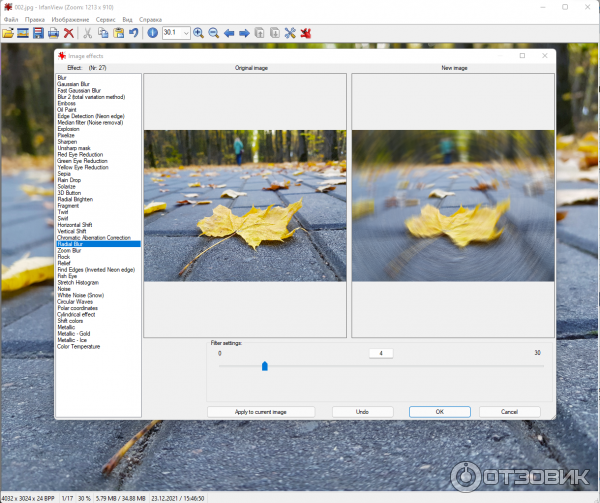Open the Файл menu
The width and height of the screenshot is (600, 503).
[10, 19]
